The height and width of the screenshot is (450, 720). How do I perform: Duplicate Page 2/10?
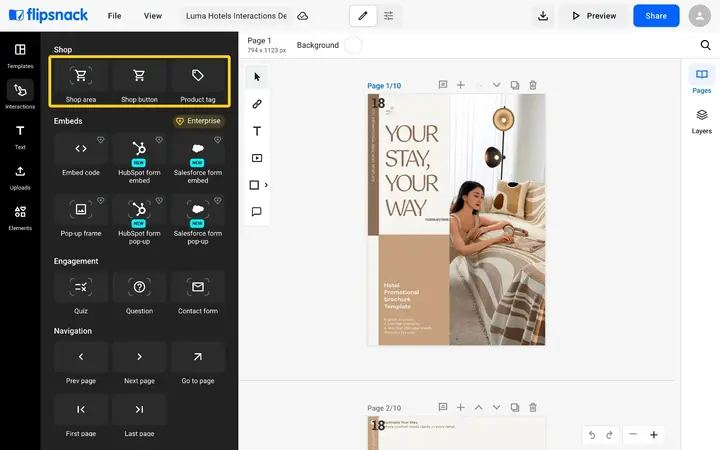tap(515, 407)
